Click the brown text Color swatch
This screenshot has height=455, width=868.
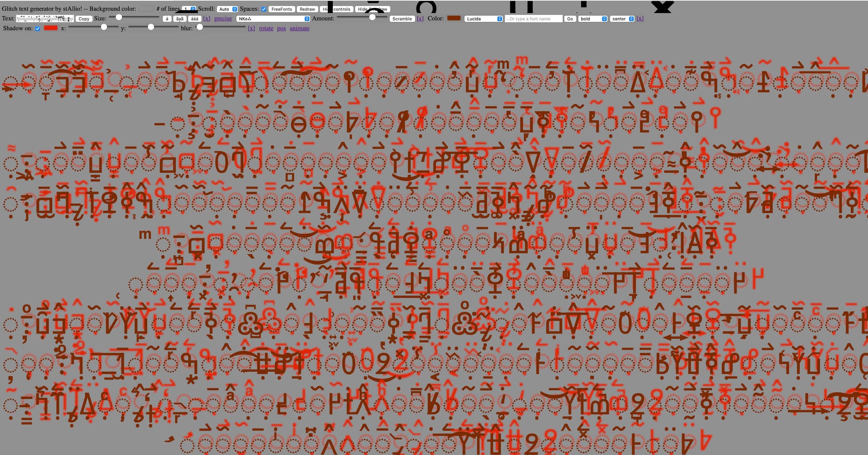(454, 18)
